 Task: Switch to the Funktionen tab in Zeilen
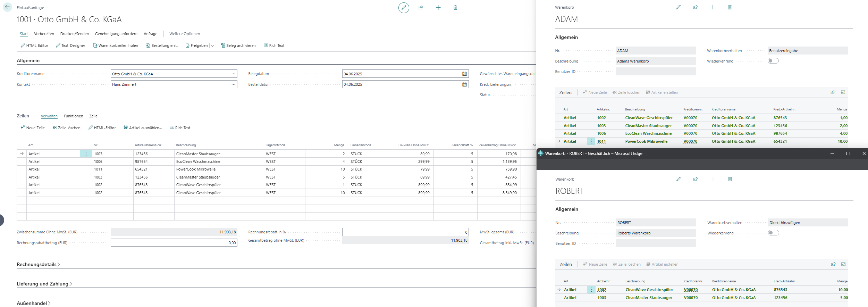click(x=73, y=116)
